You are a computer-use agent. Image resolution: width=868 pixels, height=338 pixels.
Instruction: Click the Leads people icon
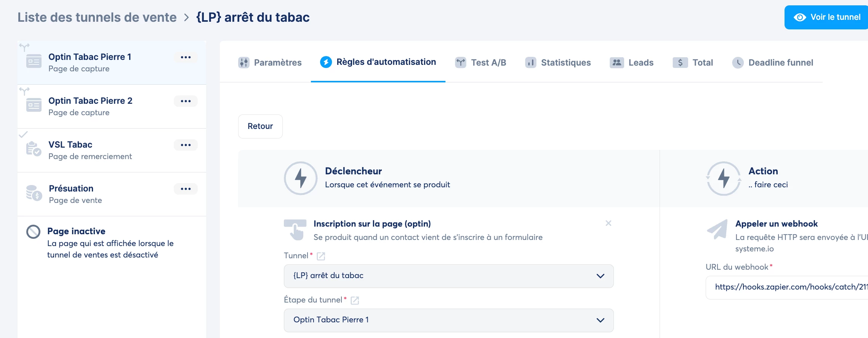pos(617,63)
